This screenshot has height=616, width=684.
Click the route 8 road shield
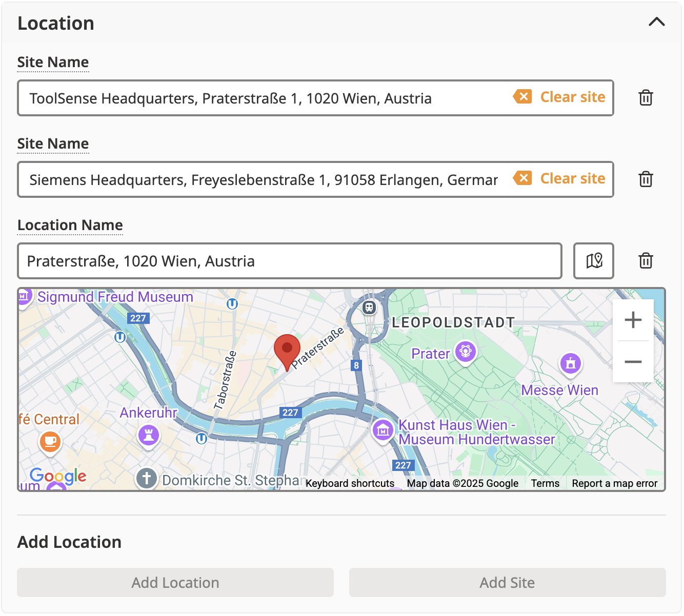(x=356, y=365)
